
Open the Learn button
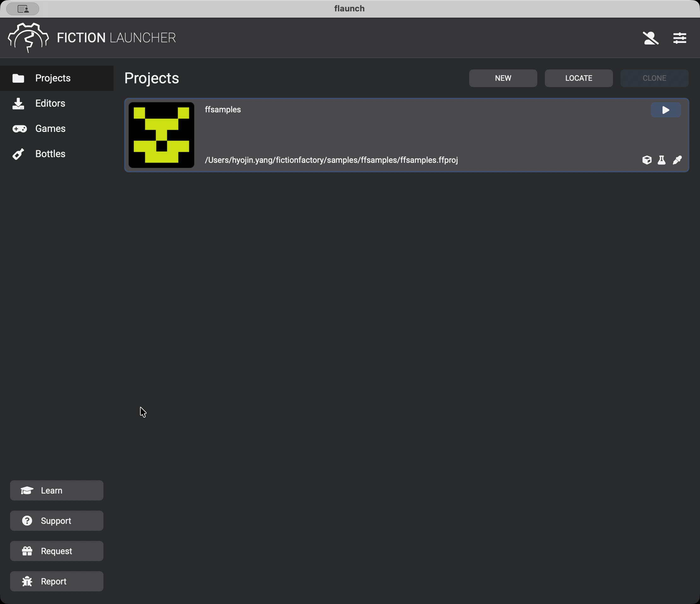pyautogui.click(x=57, y=490)
